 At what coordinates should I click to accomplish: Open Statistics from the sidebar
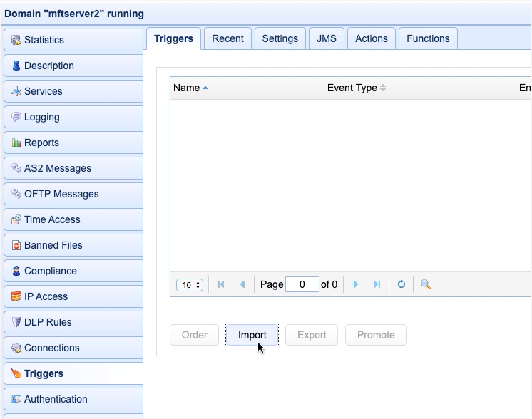(73, 40)
